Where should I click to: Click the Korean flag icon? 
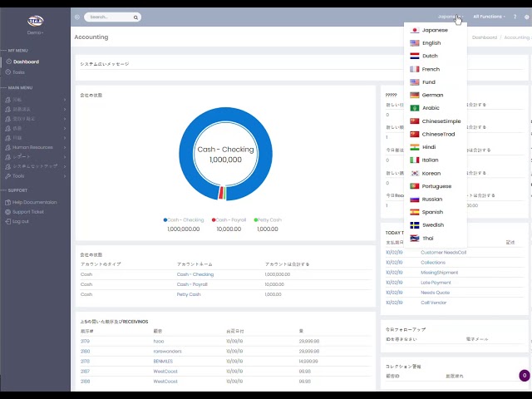click(415, 174)
